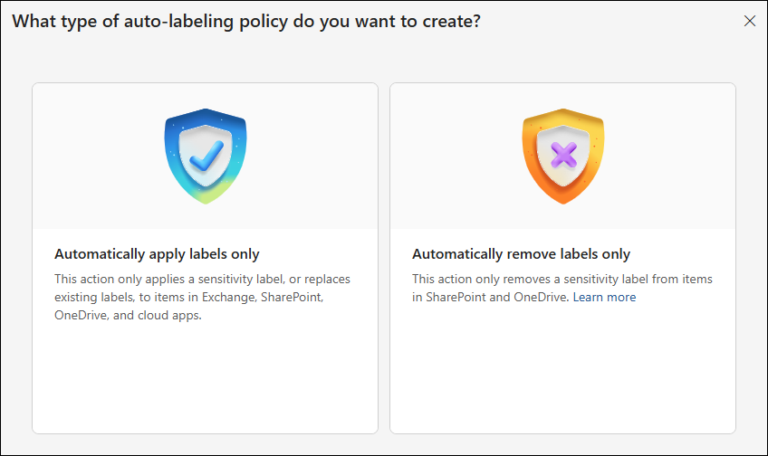Click the orange X shield icon
768x456 pixels.
click(563, 156)
